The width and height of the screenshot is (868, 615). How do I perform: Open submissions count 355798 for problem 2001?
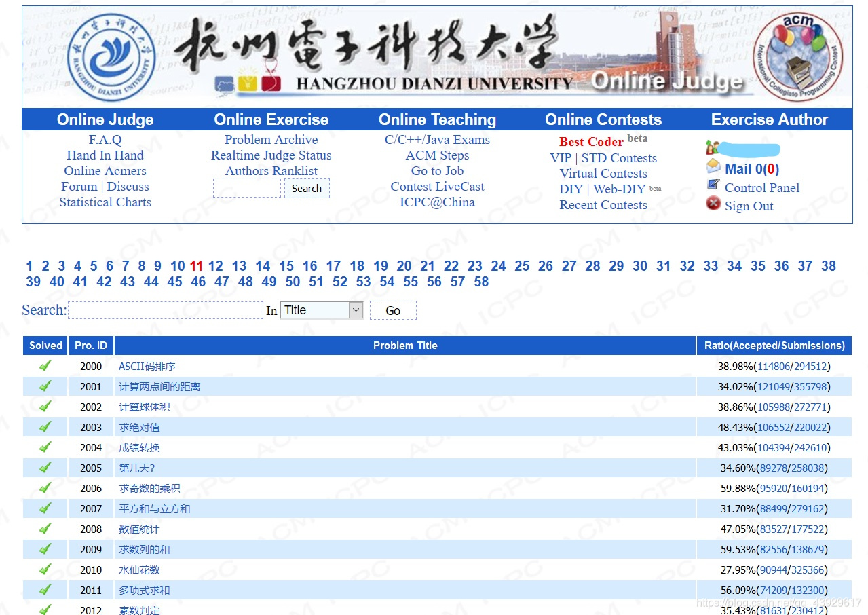[810, 387]
